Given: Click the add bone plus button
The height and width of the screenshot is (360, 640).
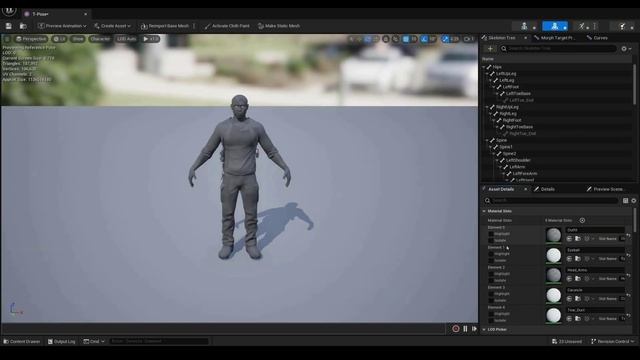Looking at the screenshot, I should [490, 49].
